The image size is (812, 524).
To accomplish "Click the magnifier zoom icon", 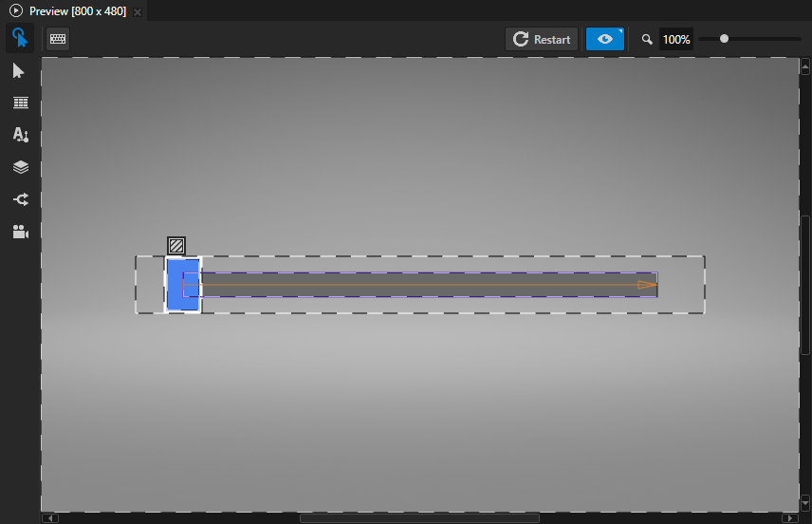I will click(647, 39).
